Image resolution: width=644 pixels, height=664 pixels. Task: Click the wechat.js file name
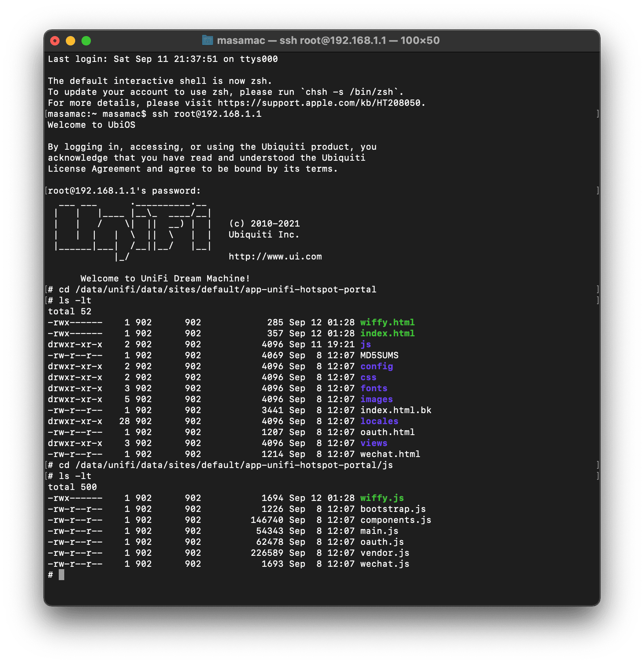tap(385, 564)
